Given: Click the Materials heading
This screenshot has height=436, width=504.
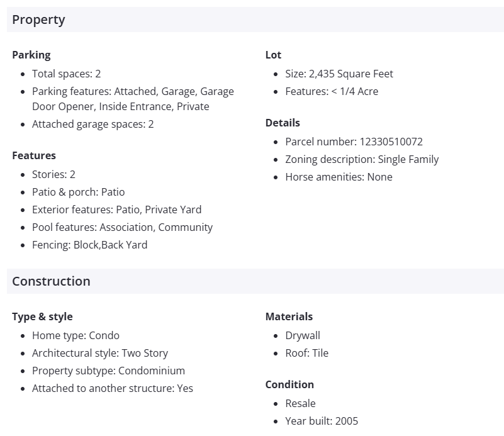Looking at the screenshot, I should pos(289,316).
